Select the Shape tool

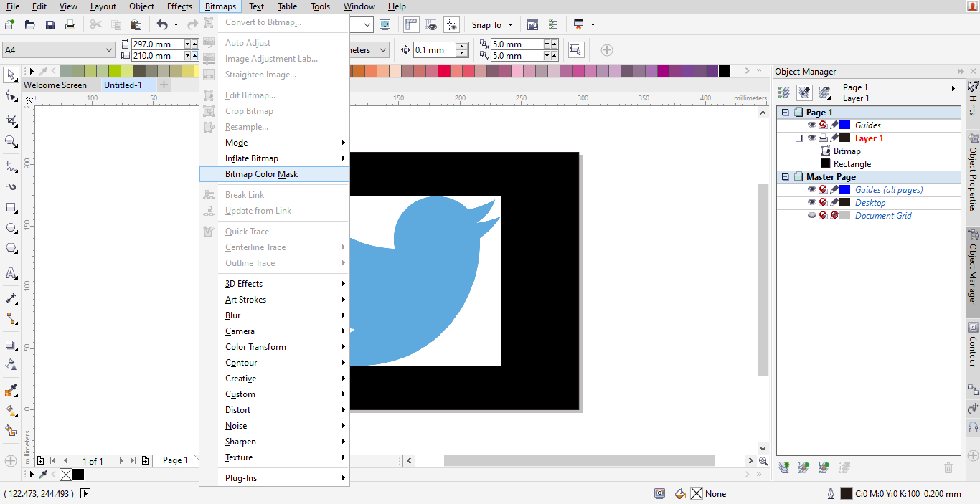11,95
